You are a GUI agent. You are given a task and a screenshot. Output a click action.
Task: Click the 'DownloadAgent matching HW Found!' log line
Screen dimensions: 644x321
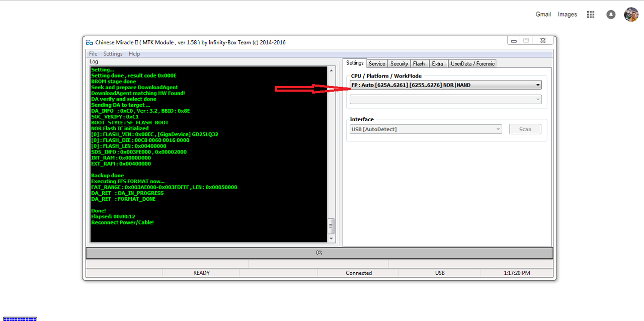[138, 93]
